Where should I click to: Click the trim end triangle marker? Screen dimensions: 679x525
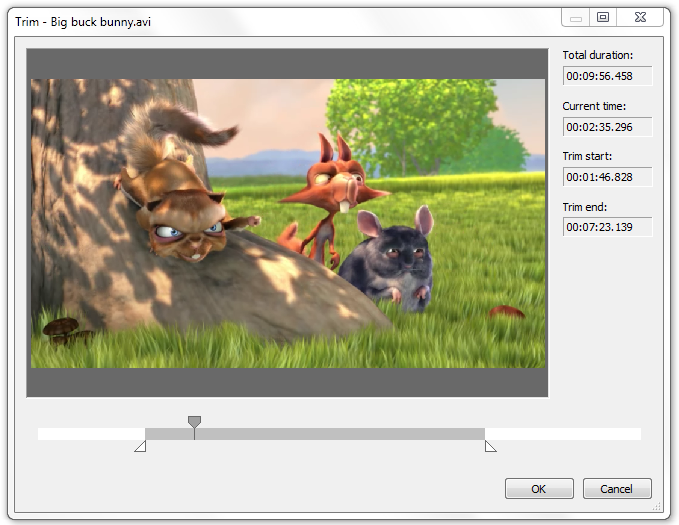[491, 446]
